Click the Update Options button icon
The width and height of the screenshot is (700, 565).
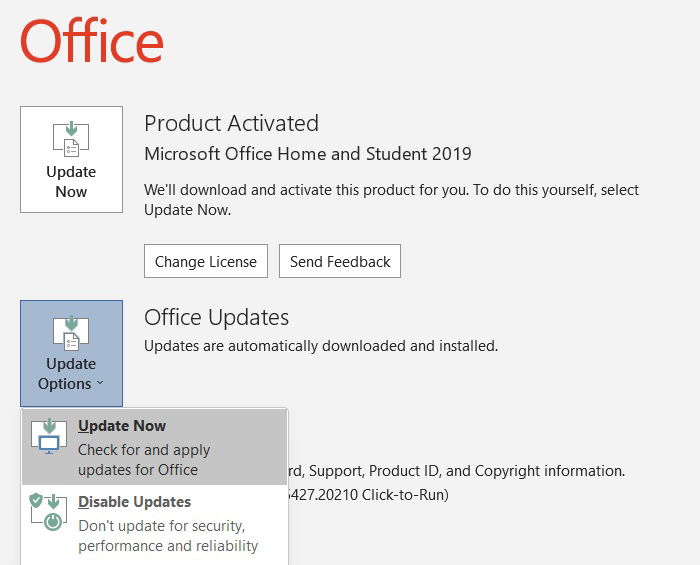pyautogui.click(x=71, y=333)
